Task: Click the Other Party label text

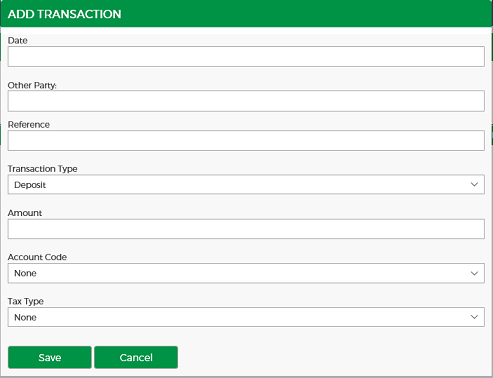Action: 32,85
